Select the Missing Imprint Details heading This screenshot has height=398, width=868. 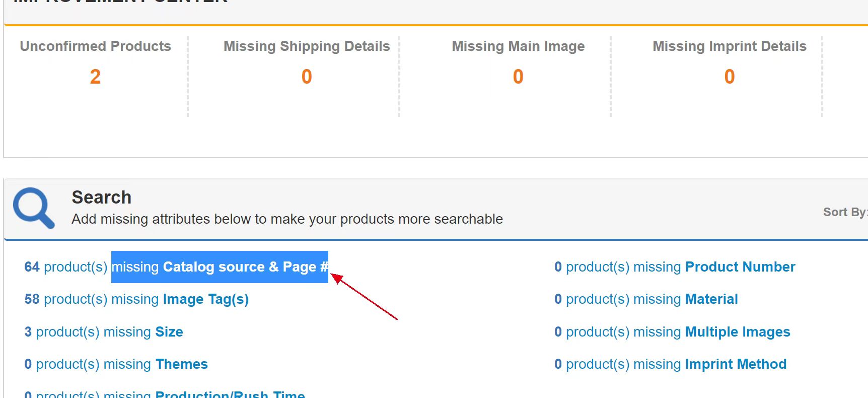(x=730, y=46)
